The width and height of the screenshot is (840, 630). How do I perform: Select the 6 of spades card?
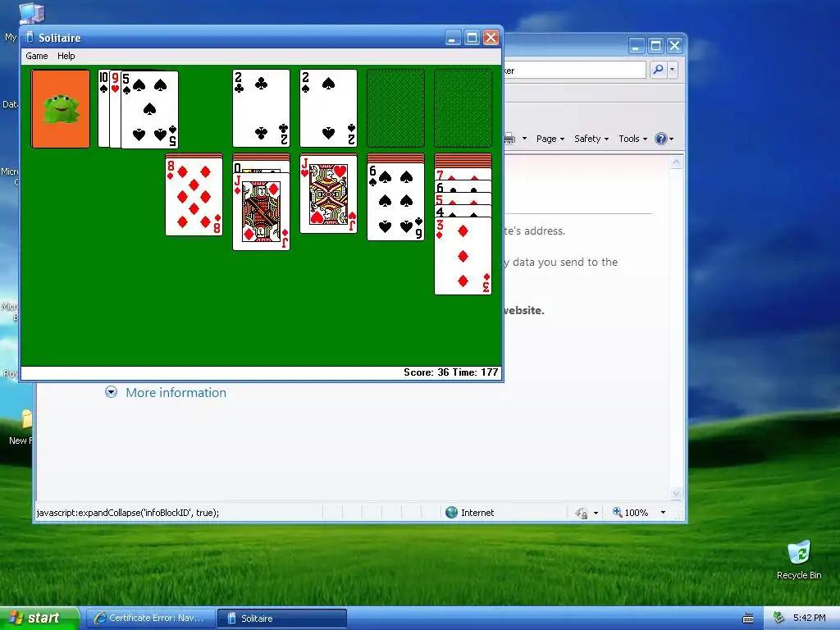(x=396, y=202)
